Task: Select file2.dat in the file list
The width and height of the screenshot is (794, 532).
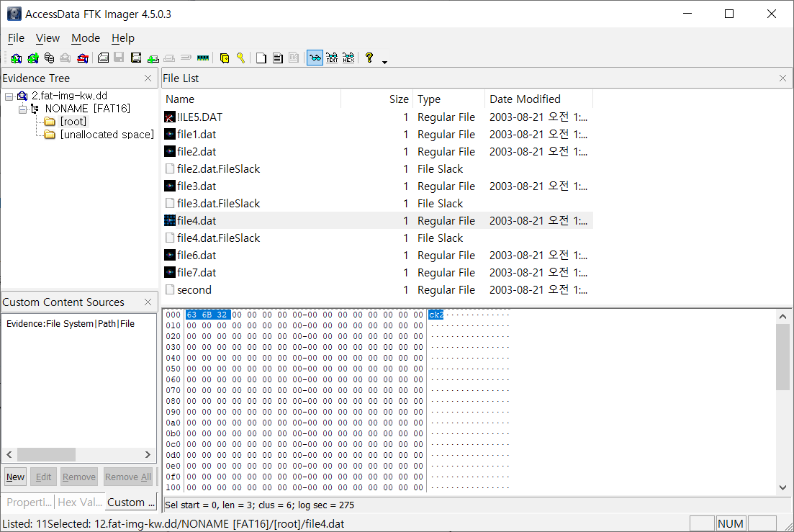Action: [197, 152]
